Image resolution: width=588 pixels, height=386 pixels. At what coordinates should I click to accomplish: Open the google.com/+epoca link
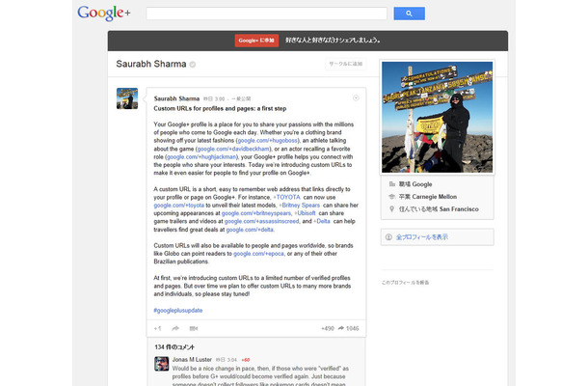point(258,254)
